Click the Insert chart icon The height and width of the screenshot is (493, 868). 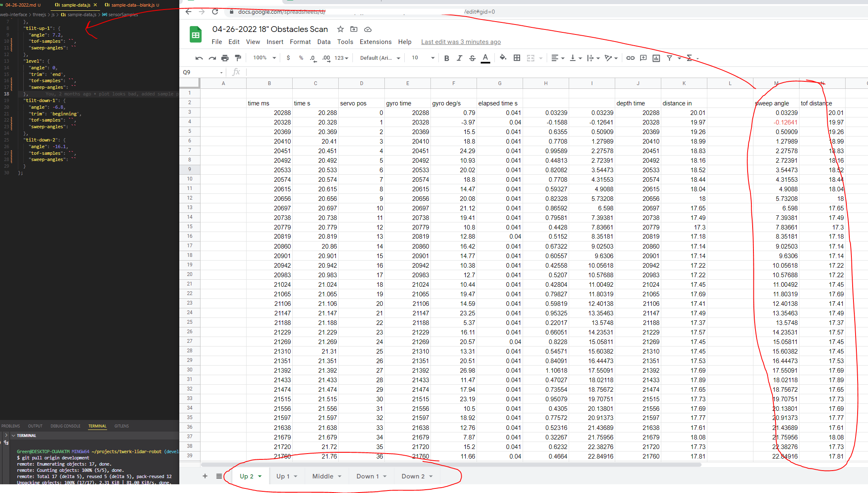(656, 58)
